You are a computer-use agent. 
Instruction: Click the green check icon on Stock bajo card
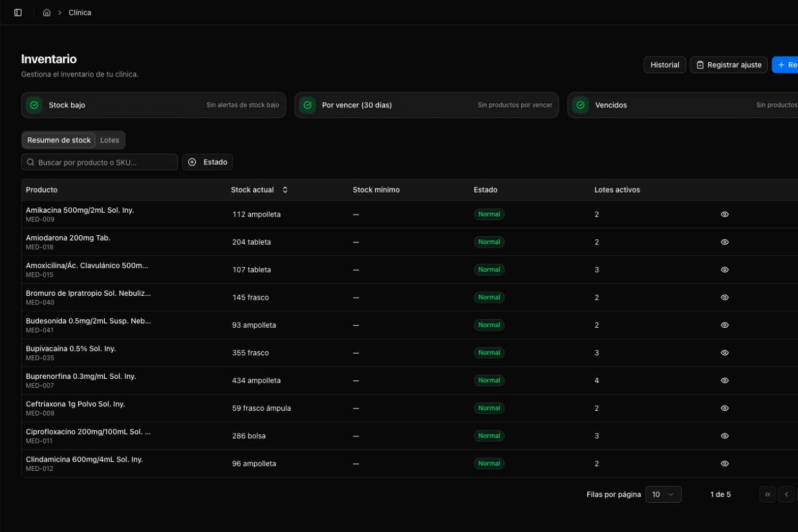pos(34,105)
